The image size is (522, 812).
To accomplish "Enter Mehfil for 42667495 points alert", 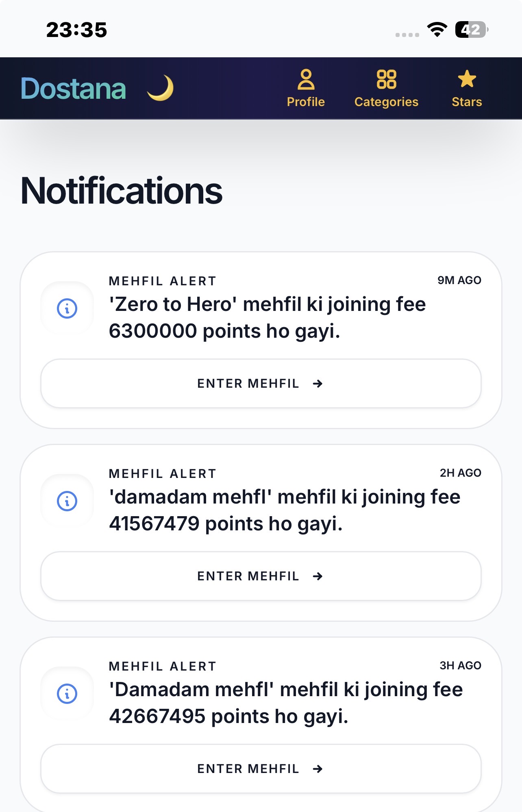I will pos(261,769).
